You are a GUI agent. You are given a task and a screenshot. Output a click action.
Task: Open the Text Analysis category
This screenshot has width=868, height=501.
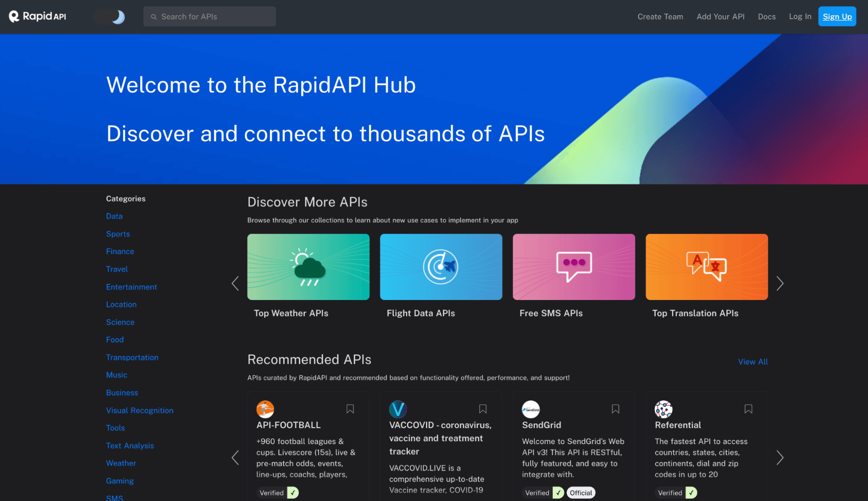pyautogui.click(x=130, y=445)
